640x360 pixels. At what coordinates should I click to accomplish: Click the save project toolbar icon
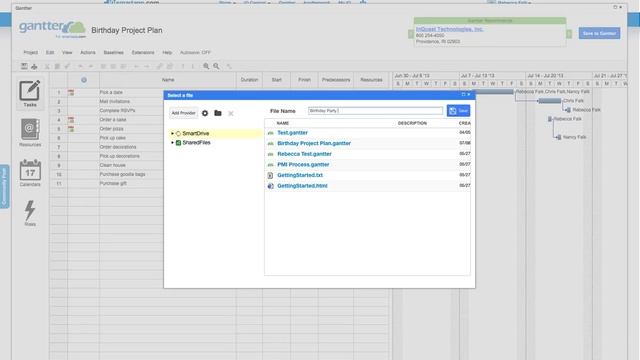pos(24,66)
